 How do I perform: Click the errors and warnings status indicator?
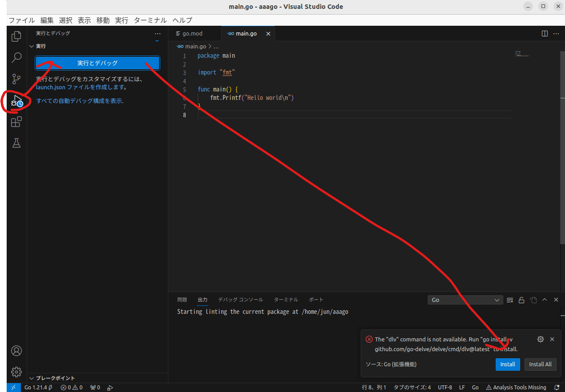(72, 388)
